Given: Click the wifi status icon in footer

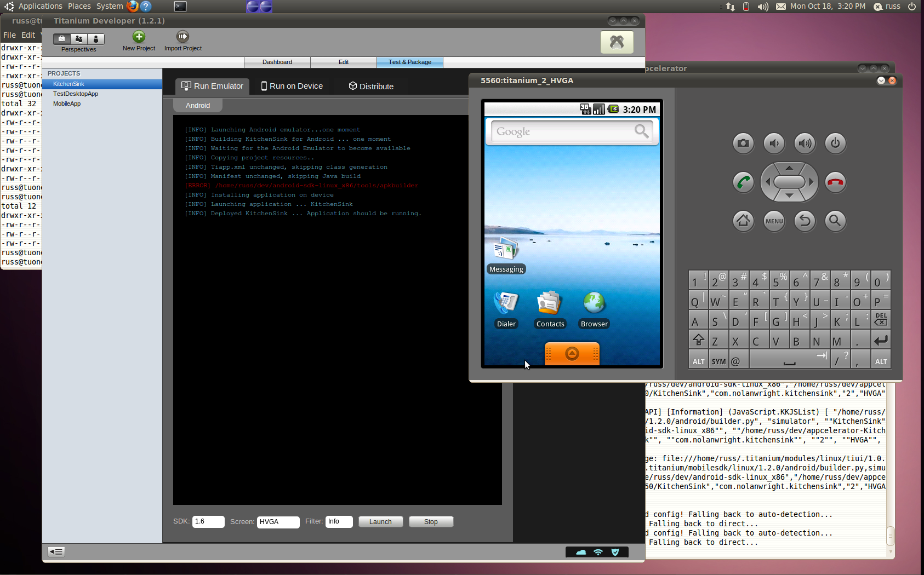Looking at the screenshot, I should point(598,552).
